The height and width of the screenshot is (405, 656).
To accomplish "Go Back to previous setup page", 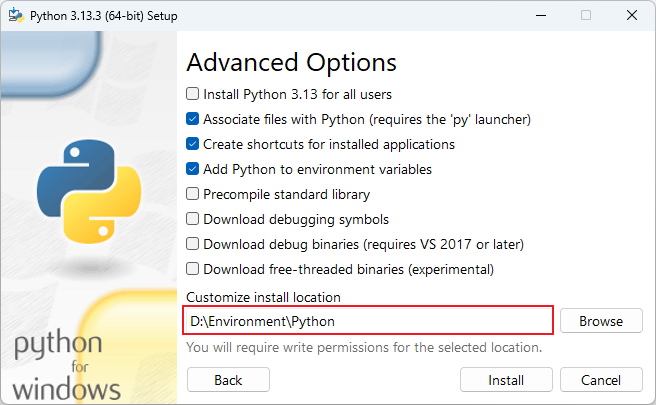I will pyautogui.click(x=228, y=380).
